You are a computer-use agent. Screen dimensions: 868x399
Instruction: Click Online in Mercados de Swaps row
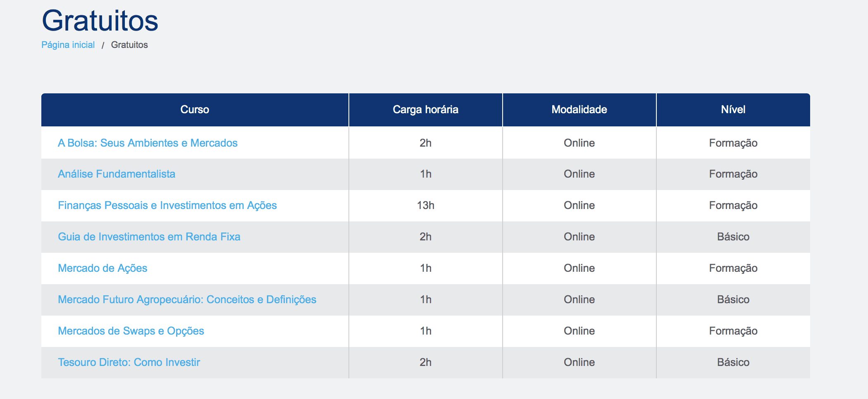pos(579,331)
